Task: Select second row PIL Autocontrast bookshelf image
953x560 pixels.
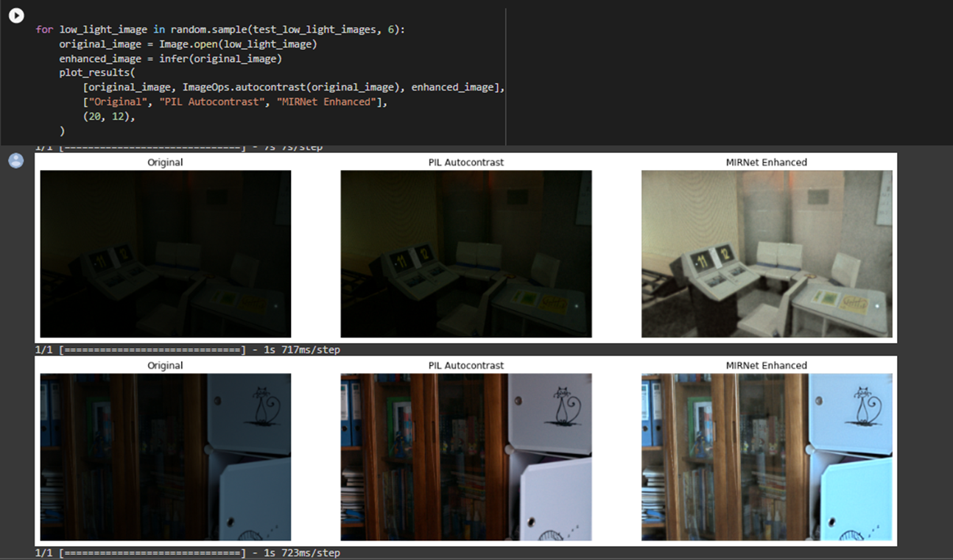Action: (x=466, y=457)
